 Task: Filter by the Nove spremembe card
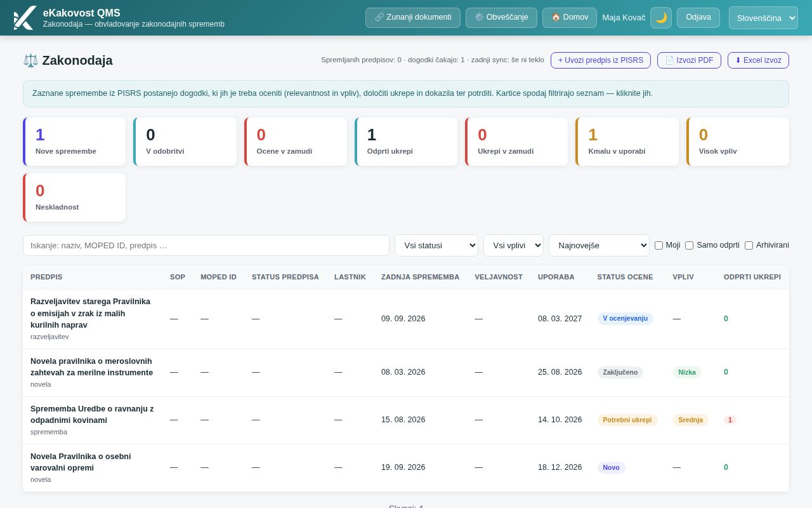[x=74, y=142]
